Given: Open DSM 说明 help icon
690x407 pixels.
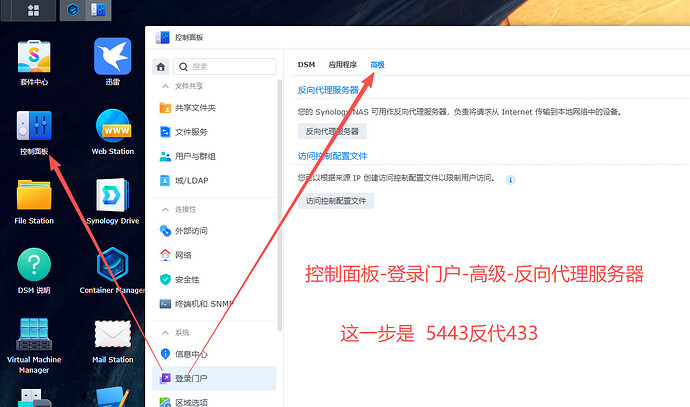Looking at the screenshot, I should point(34,271).
